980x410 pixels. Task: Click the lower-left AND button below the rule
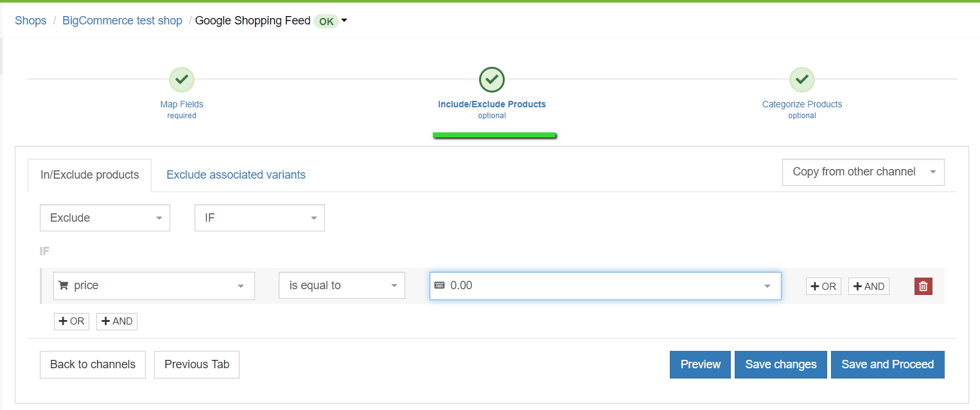(x=117, y=321)
